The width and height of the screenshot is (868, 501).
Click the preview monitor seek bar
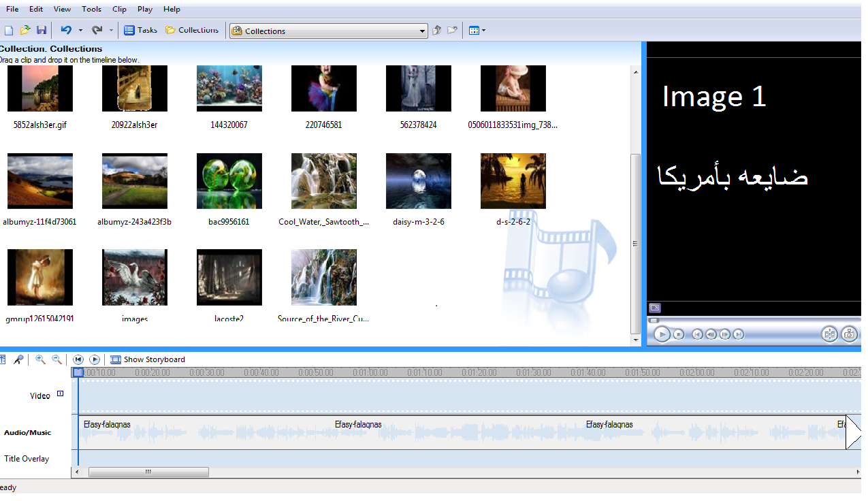(x=749, y=320)
